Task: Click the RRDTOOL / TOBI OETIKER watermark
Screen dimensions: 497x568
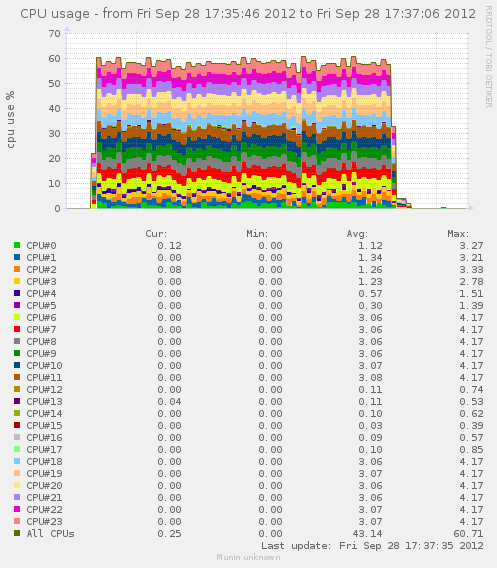Action: [x=489, y=57]
